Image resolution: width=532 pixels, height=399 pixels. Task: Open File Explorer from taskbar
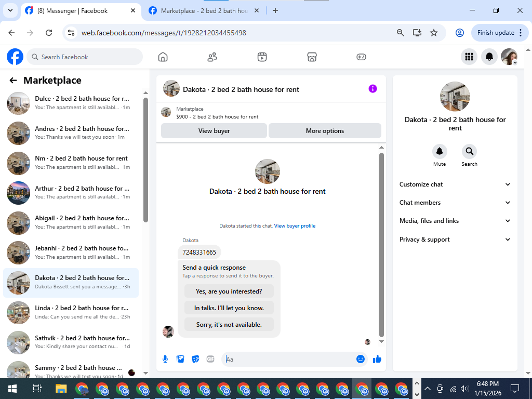[61, 389]
